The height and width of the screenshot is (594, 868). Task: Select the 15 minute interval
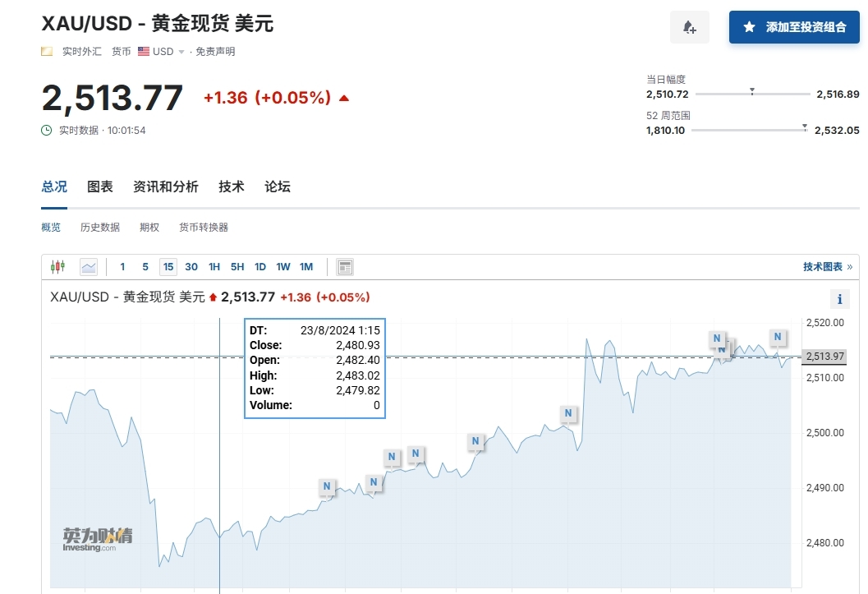click(x=168, y=267)
